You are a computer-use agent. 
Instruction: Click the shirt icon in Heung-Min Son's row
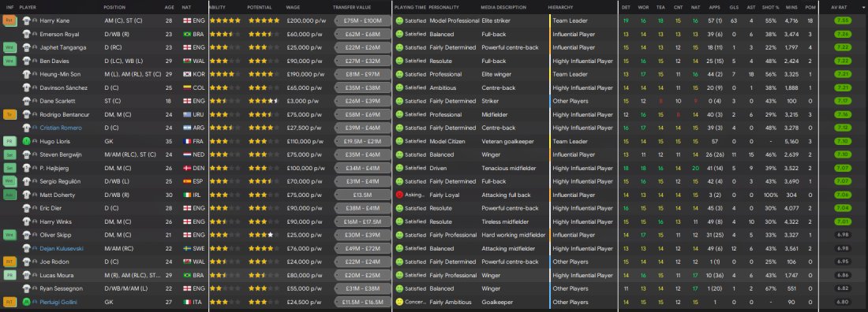click(x=26, y=74)
